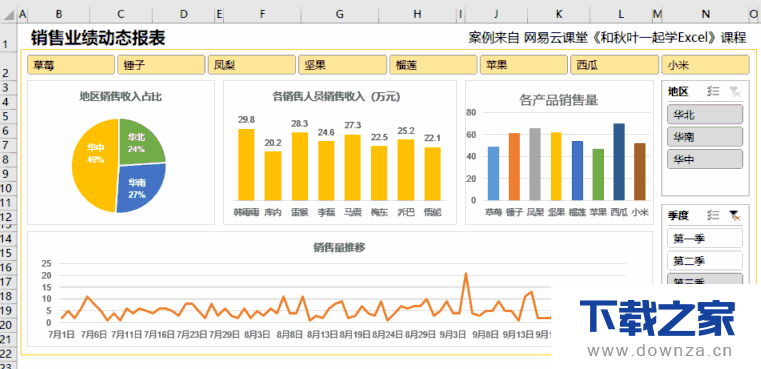Select column G header
Viewport: 761px width, 369px height.
(x=340, y=15)
